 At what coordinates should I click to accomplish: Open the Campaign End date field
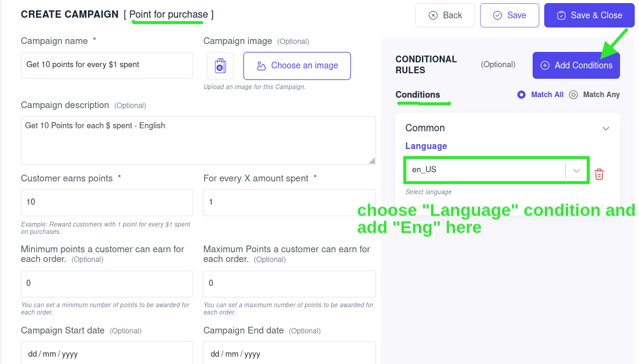click(289, 353)
